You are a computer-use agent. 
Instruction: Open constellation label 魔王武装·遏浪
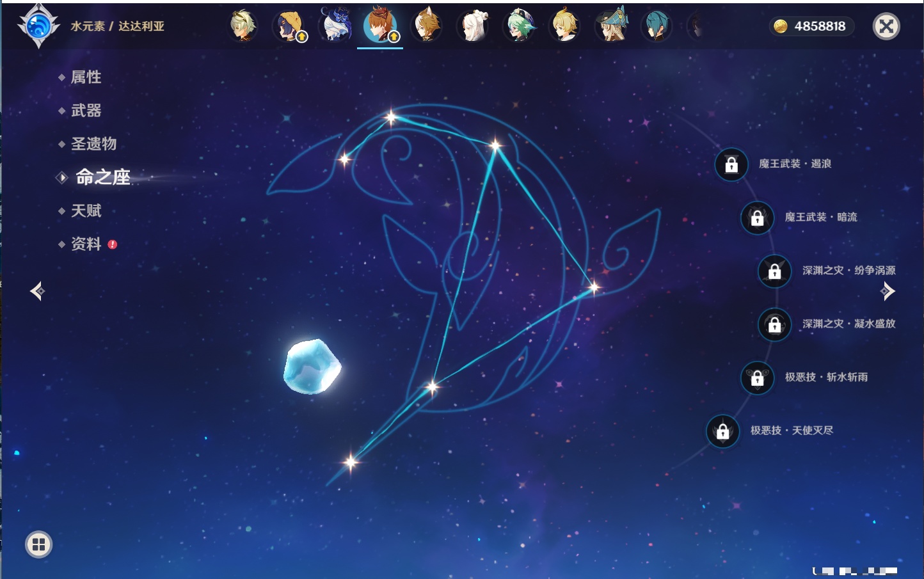click(795, 164)
